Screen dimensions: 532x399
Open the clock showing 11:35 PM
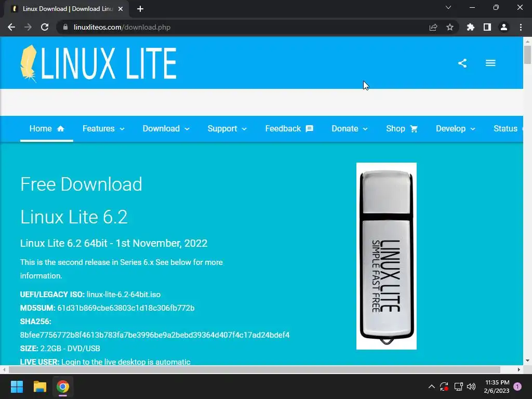pyautogui.click(x=497, y=387)
